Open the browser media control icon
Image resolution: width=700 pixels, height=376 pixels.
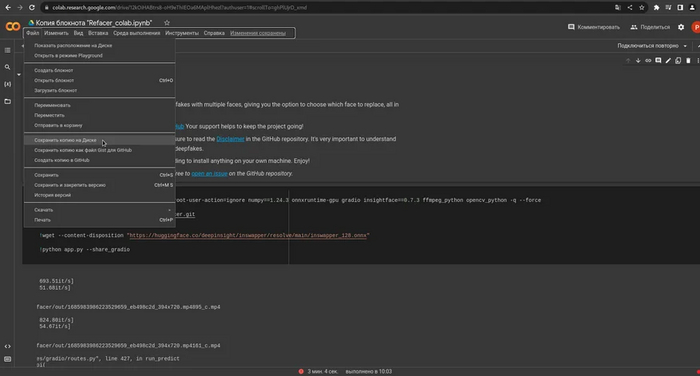(x=668, y=8)
